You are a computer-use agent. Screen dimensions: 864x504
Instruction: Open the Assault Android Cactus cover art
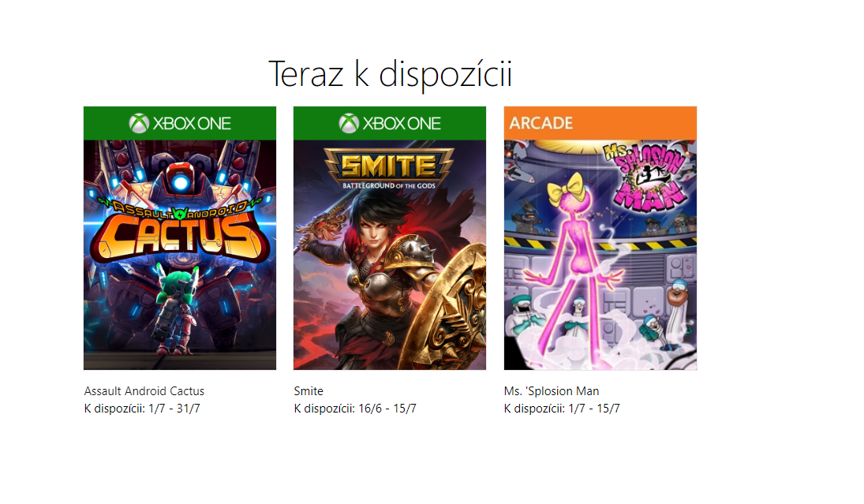click(x=180, y=255)
